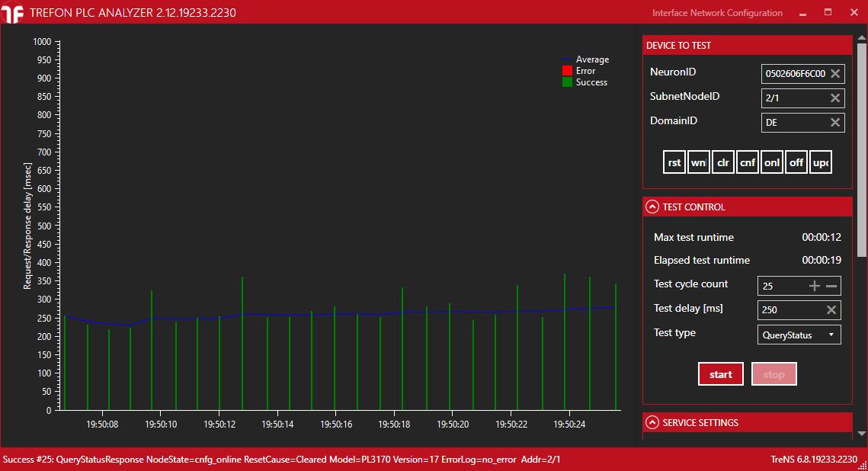
Task: Click the right panel vertical scrollbar
Action: 862,152
